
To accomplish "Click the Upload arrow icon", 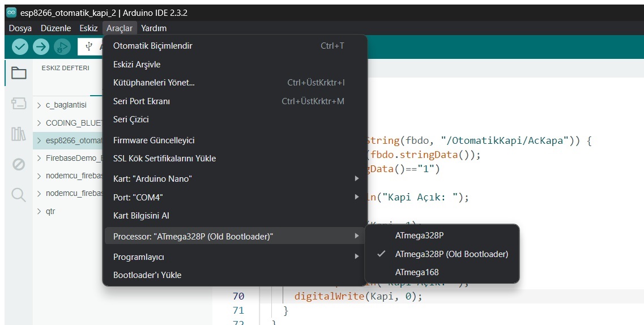I will [41, 46].
